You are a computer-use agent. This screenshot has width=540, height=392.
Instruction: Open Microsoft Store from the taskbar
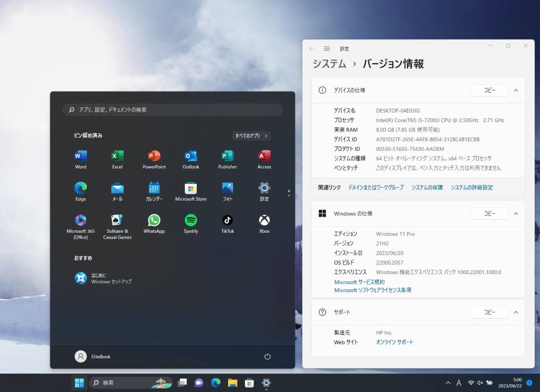249,383
